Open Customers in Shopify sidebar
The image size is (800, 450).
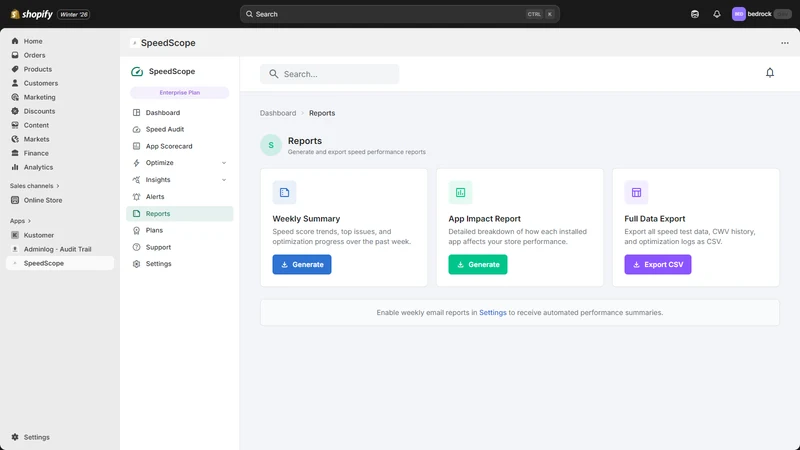click(x=60, y=83)
